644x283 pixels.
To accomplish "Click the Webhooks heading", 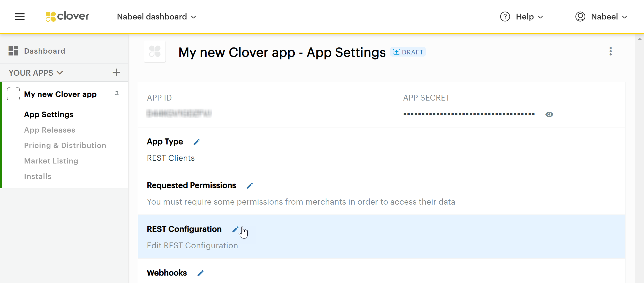I will 167,273.
